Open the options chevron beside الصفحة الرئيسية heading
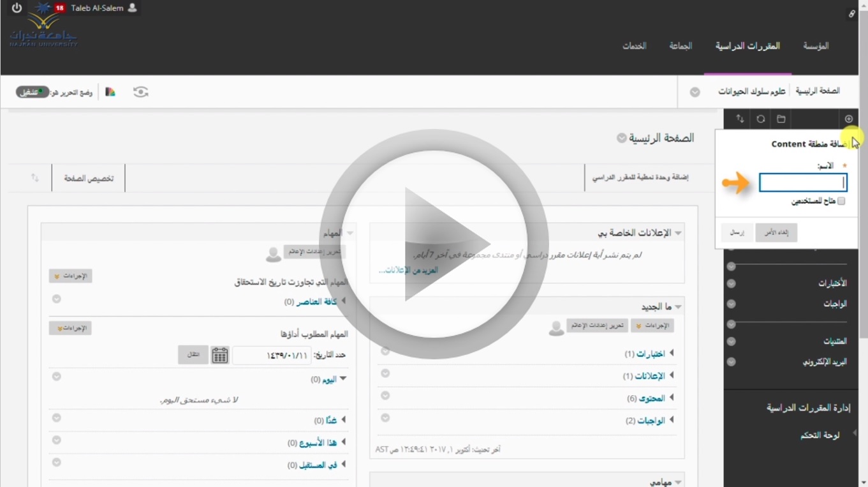 click(621, 138)
